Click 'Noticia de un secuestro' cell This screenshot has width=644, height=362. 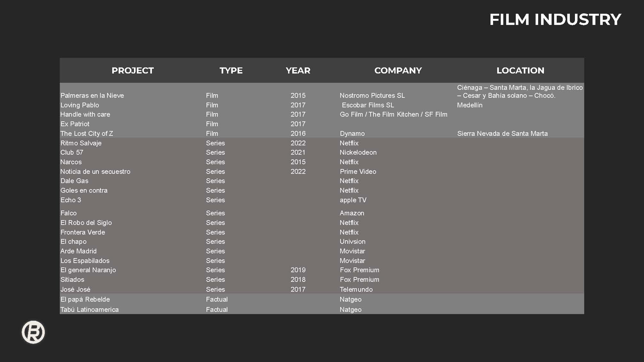pyautogui.click(x=95, y=172)
